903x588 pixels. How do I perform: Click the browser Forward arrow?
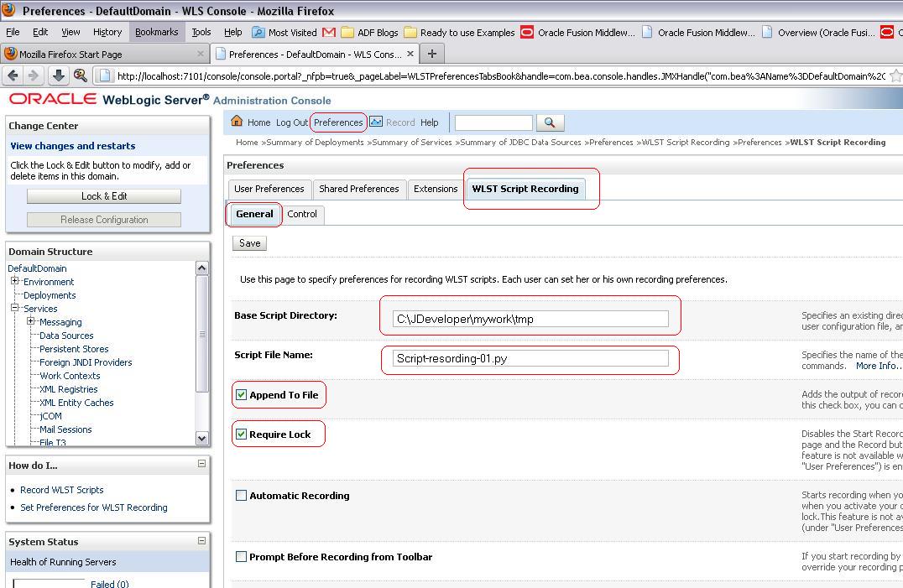click(x=33, y=75)
